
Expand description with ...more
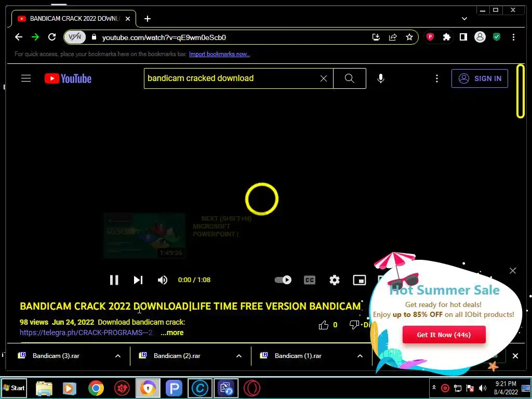[172, 332]
